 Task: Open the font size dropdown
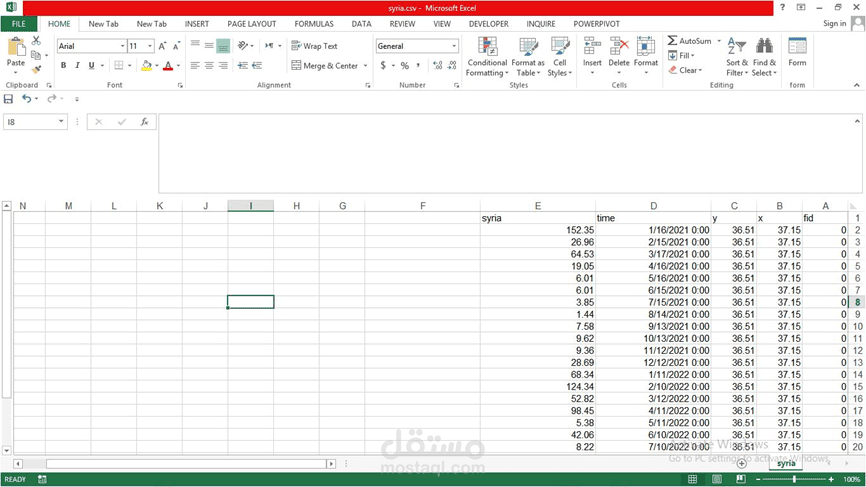[x=150, y=46]
